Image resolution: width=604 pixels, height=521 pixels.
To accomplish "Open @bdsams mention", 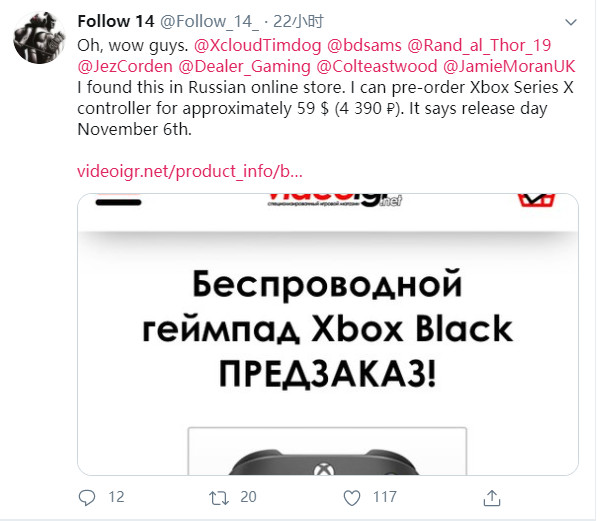I will 364,45.
